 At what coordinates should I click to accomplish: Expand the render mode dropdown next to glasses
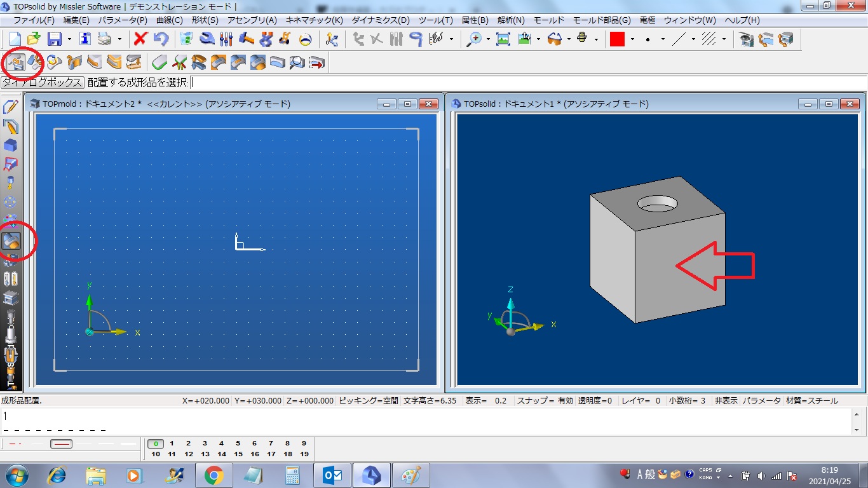[568, 39]
